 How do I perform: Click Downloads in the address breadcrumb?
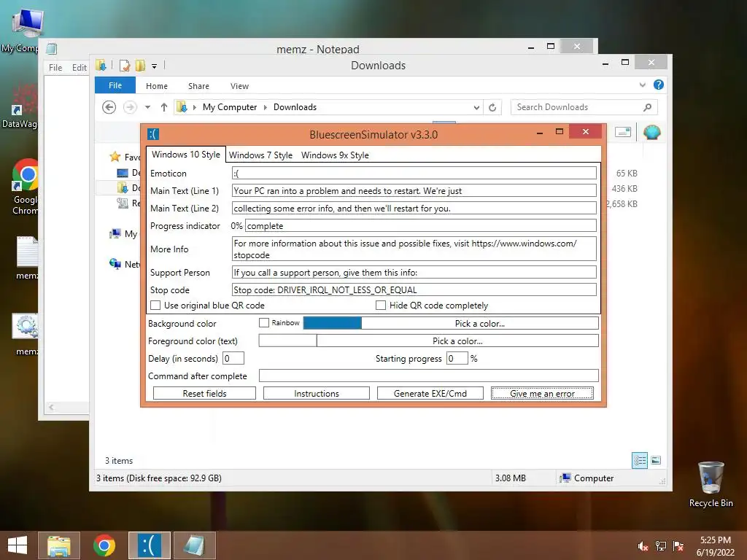point(295,107)
